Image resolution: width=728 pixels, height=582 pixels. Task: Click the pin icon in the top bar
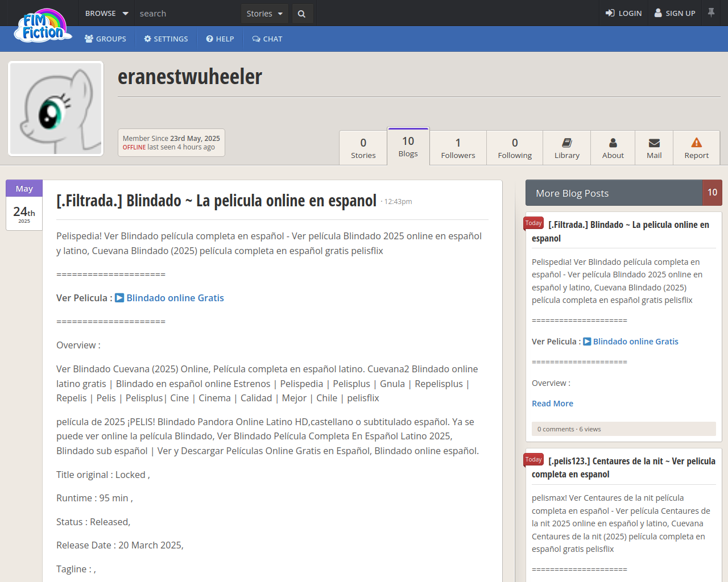pyautogui.click(x=711, y=13)
